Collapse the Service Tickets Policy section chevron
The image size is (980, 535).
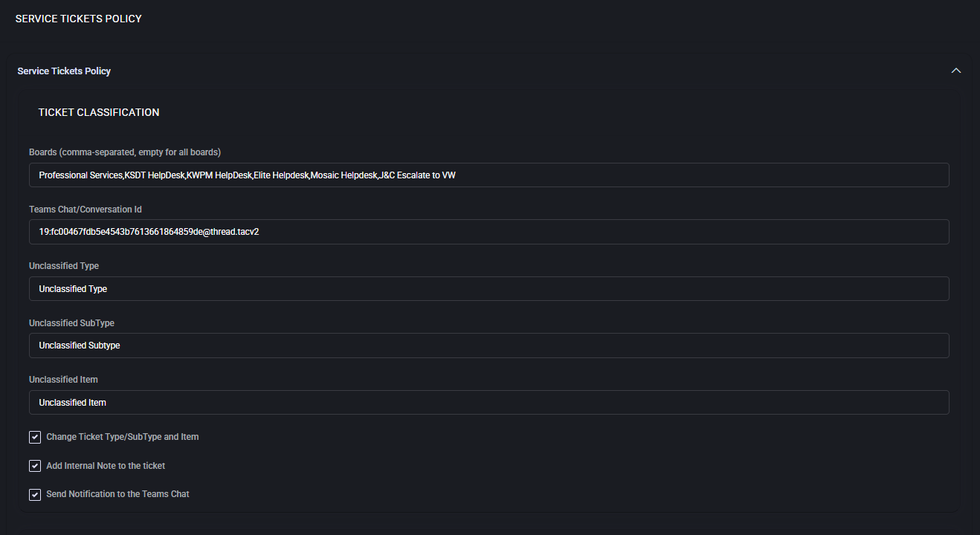(x=956, y=71)
